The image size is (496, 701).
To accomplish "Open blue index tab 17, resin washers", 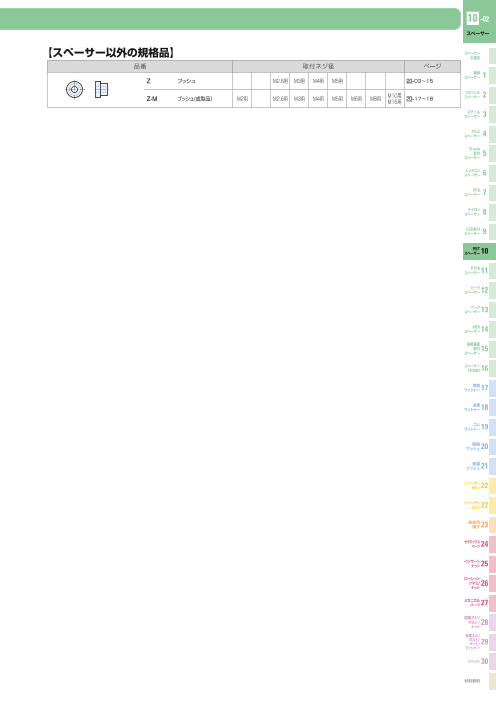I will (479, 388).
